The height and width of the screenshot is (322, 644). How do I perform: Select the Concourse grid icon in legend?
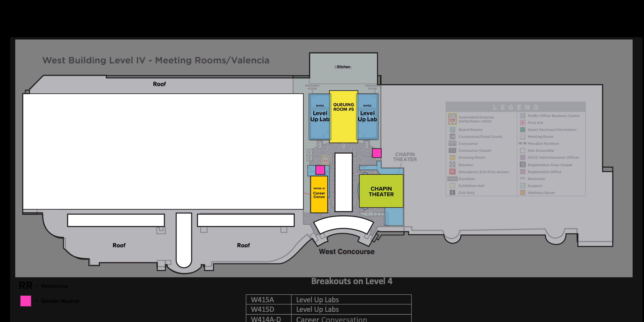[452, 143]
